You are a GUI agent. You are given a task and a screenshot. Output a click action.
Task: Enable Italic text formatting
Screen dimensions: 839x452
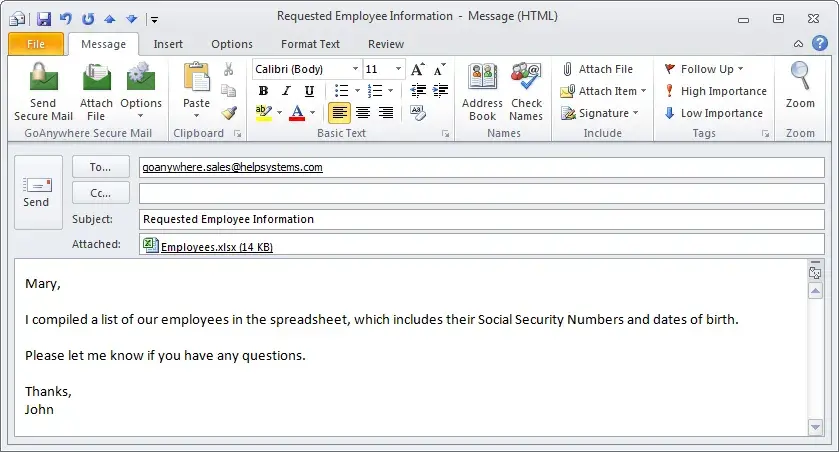284,91
